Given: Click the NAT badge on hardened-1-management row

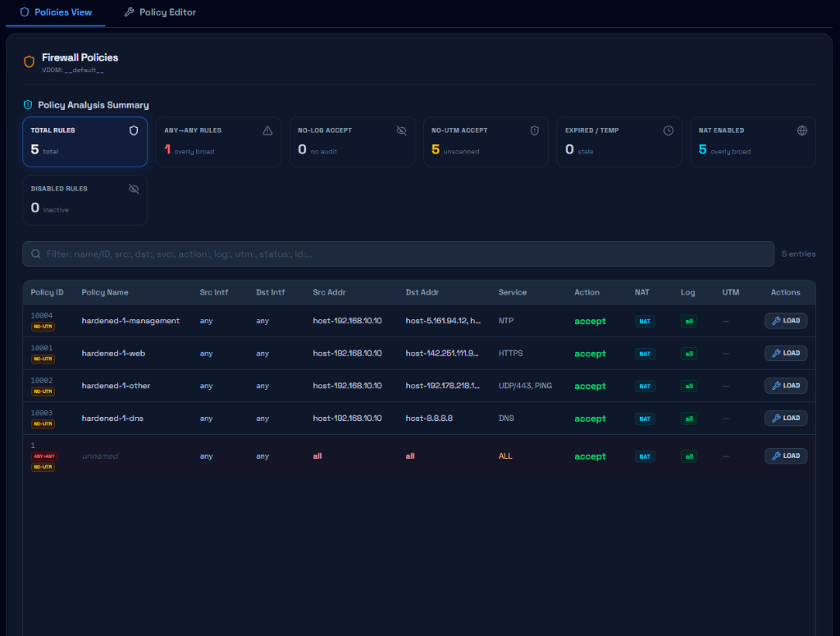Looking at the screenshot, I should (x=645, y=322).
